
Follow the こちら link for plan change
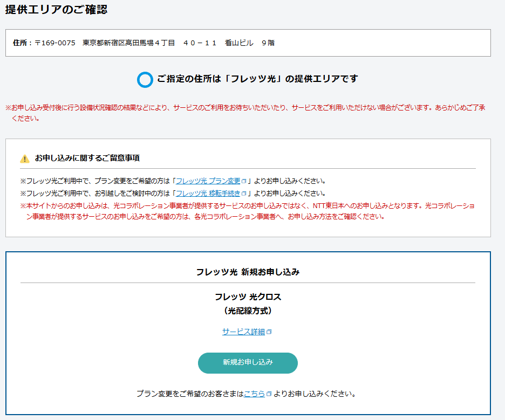coord(255,394)
